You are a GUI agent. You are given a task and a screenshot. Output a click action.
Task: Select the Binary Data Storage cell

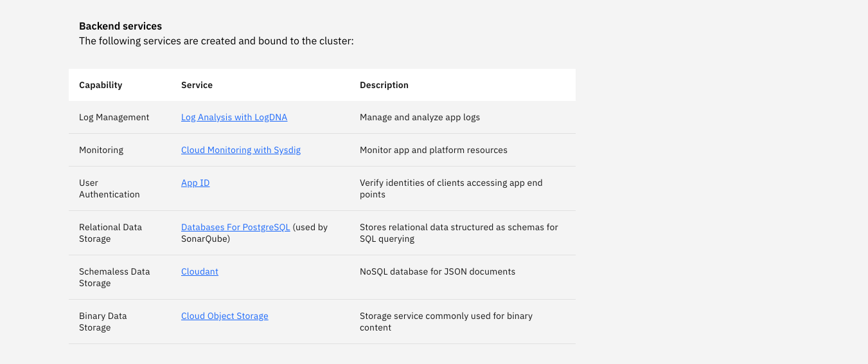tap(103, 322)
